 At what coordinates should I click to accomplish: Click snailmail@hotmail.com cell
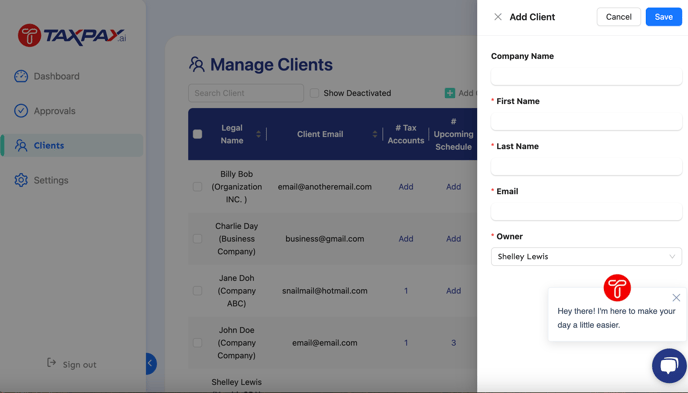[325, 291]
